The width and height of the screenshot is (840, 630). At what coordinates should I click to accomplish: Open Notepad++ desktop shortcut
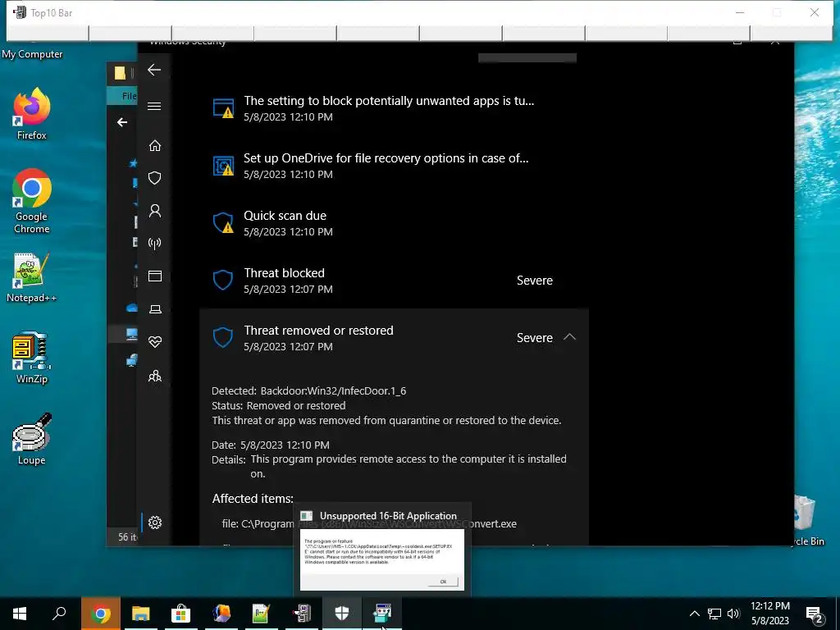(x=32, y=277)
